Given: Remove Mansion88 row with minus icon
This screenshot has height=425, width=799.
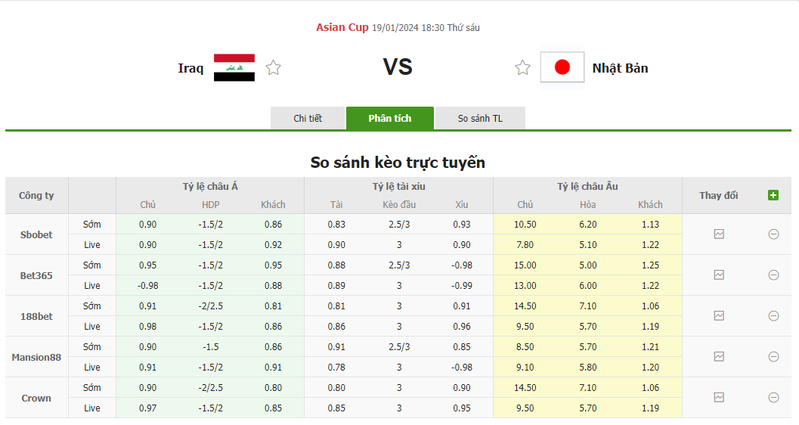Looking at the screenshot, I should pyautogui.click(x=773, y=357).
